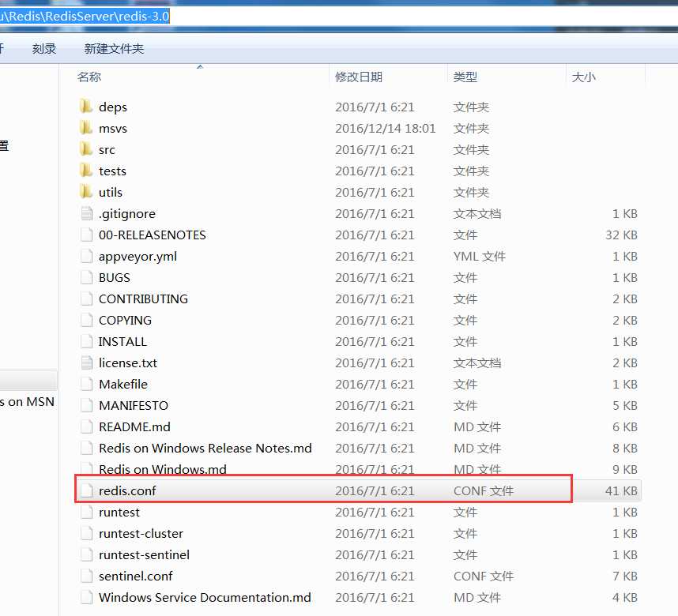The width and height of the screenshot is (678, 616).
Task: Click the .gitignore file icon
Action: [x=86, y=213]
